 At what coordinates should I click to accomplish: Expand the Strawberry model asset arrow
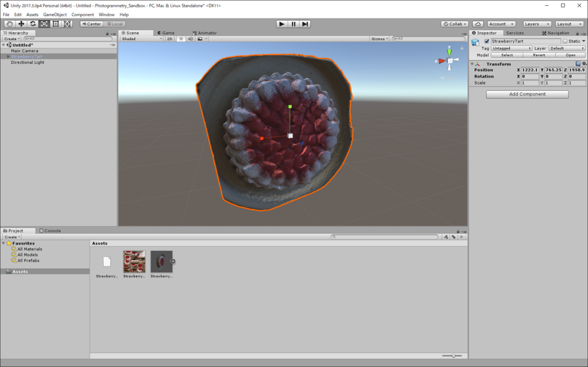[x=173, y=261]
